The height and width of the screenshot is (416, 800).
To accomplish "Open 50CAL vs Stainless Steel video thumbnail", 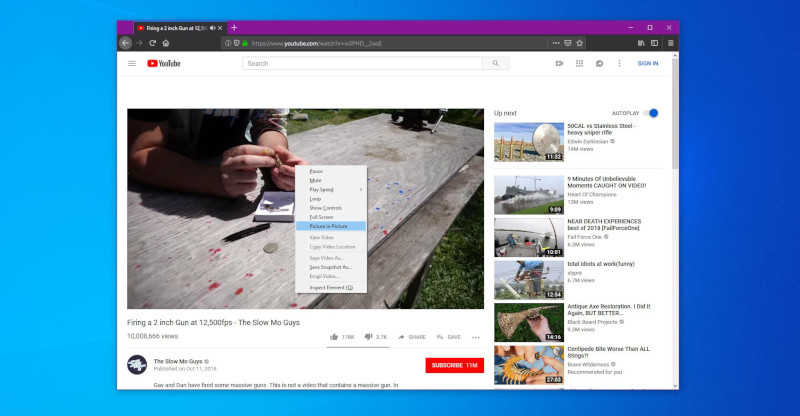I will click(x=529, y=142).
